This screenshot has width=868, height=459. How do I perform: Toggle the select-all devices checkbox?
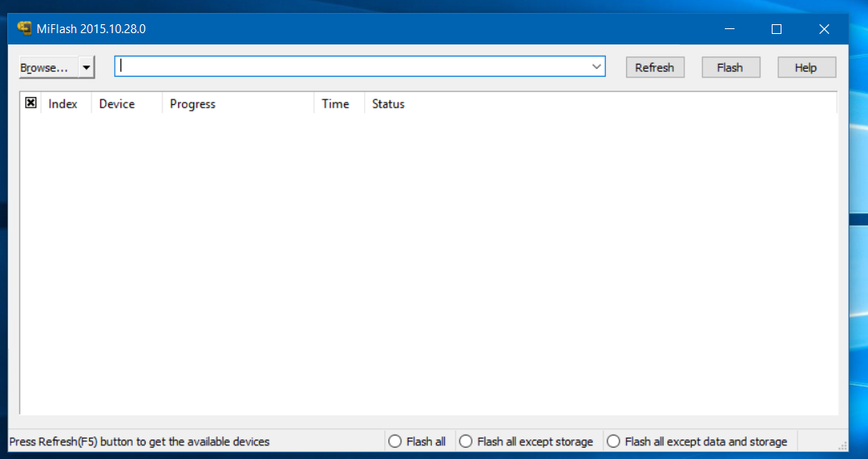coord(31,103)
